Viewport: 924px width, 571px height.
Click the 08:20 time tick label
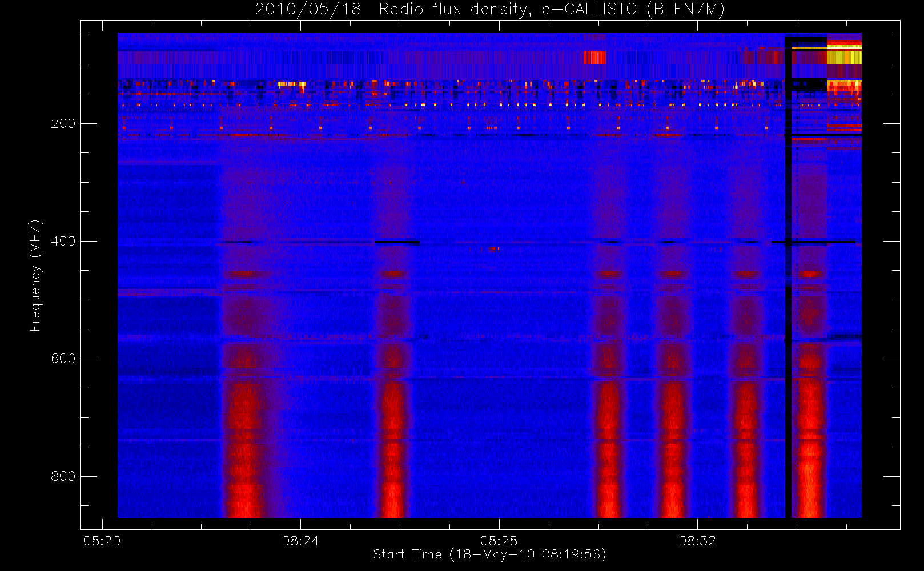(102, 541)
